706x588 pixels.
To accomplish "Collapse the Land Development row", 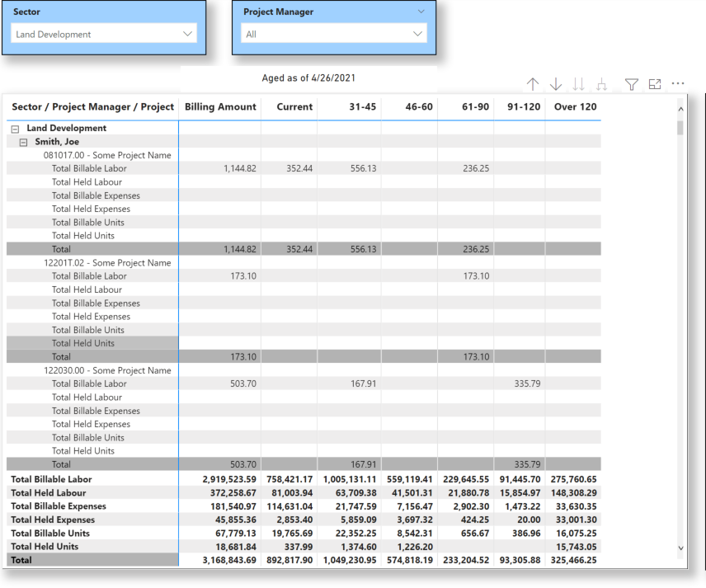I will point(15,129).
